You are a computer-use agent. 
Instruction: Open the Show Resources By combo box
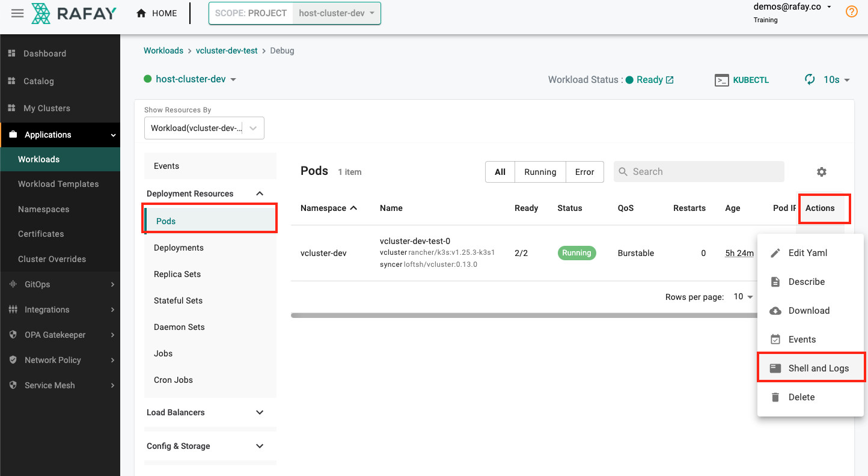point(204,128)
